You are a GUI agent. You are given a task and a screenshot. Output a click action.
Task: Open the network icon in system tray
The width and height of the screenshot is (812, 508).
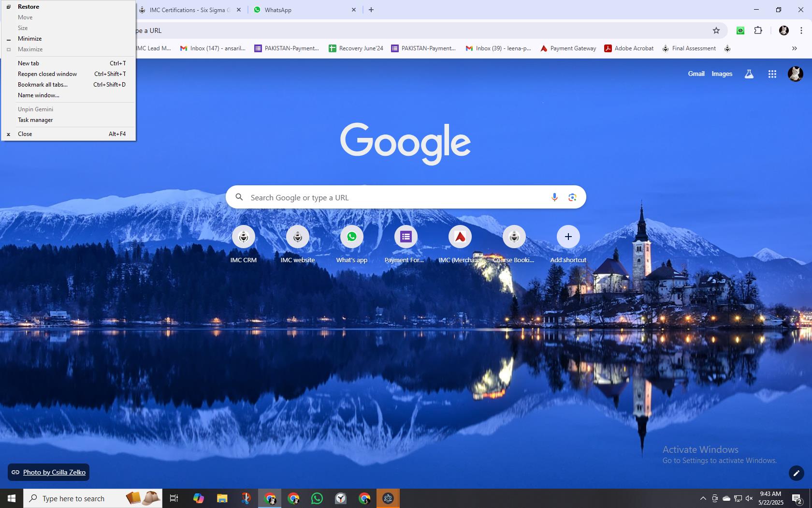point(738,498)
